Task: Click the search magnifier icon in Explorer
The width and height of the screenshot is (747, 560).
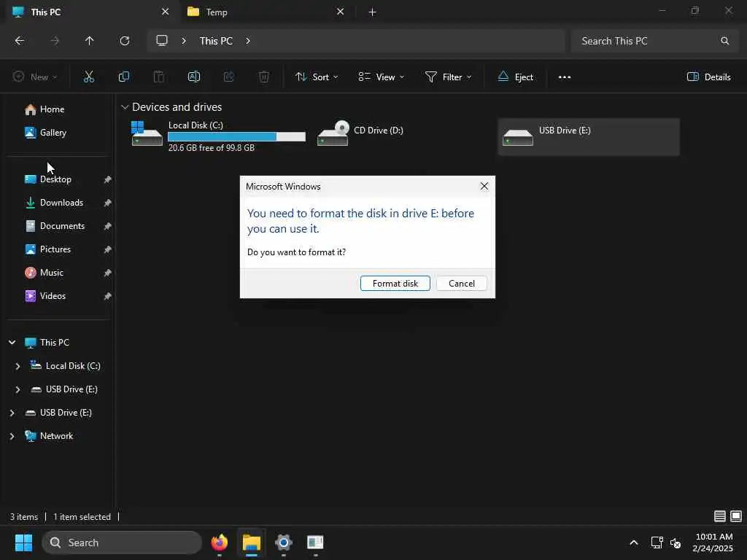Action: pyautogui.click(x=724, y=41)
